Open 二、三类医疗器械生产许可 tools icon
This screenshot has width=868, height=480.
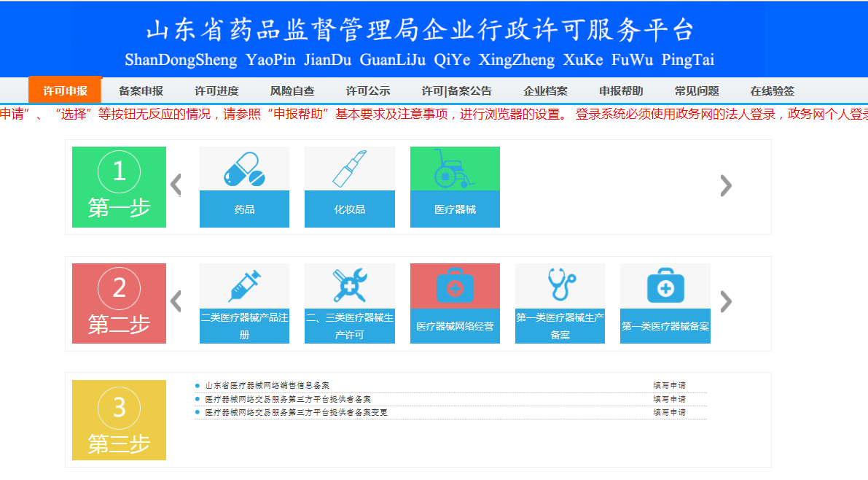tap(350, 284)
